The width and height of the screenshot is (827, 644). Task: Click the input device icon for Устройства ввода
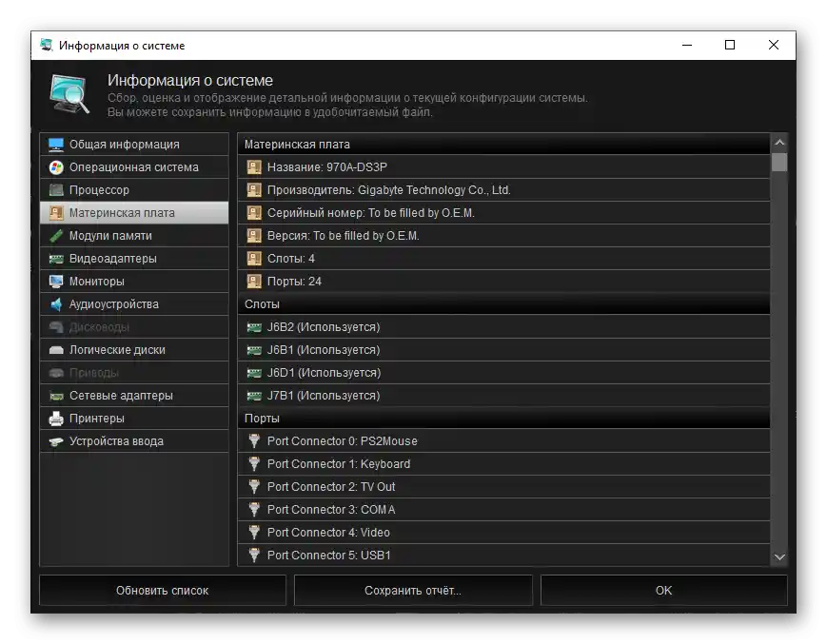(x=56, y=441)
